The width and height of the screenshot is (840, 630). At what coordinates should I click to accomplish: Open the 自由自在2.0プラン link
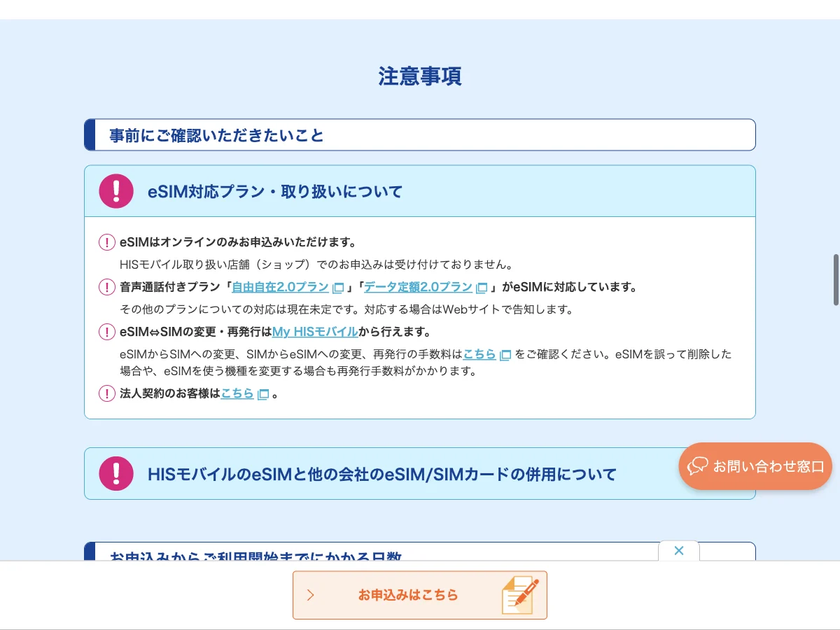[x=280, y=287]
